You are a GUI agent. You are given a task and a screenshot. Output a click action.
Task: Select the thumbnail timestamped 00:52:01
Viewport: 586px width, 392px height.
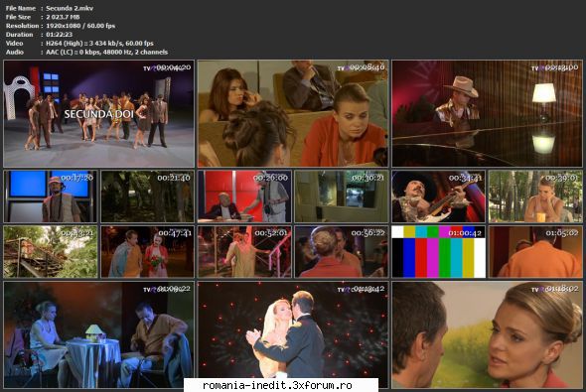click(x=244, y=252)
